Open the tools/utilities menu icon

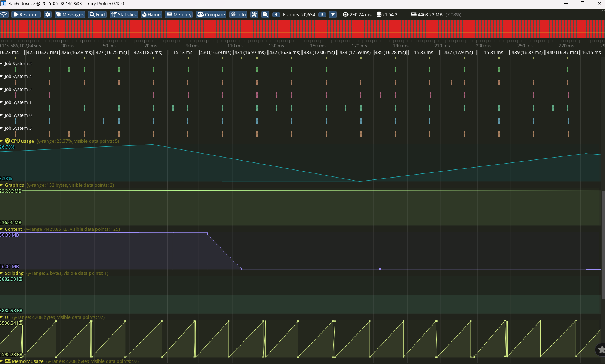[254, 14]
